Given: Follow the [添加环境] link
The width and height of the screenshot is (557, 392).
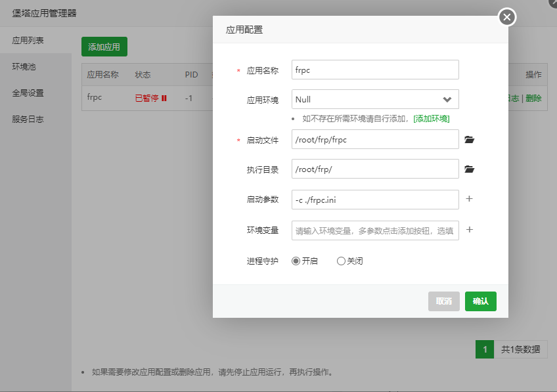Looking at the screenshot, I should [x=432, y=119].
